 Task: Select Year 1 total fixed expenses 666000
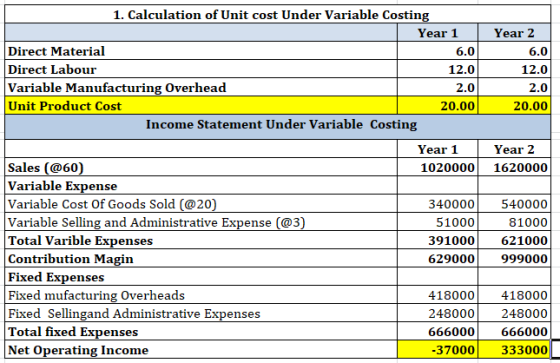(438, 331)
